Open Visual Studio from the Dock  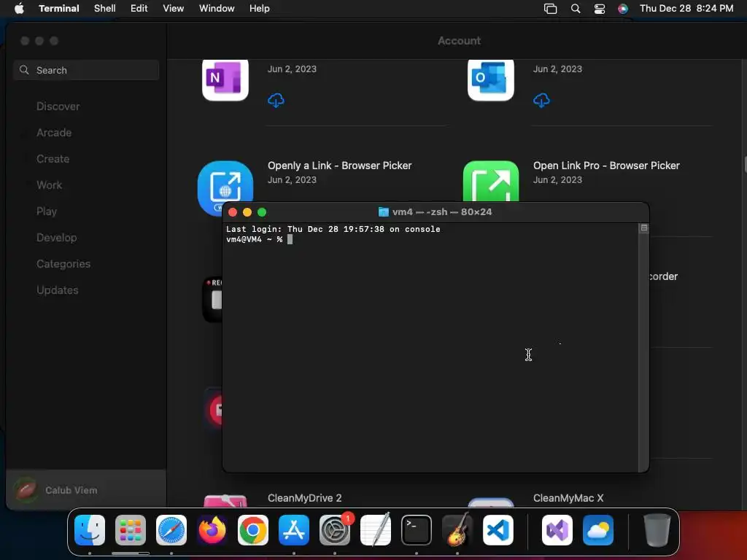pos(557,530)
